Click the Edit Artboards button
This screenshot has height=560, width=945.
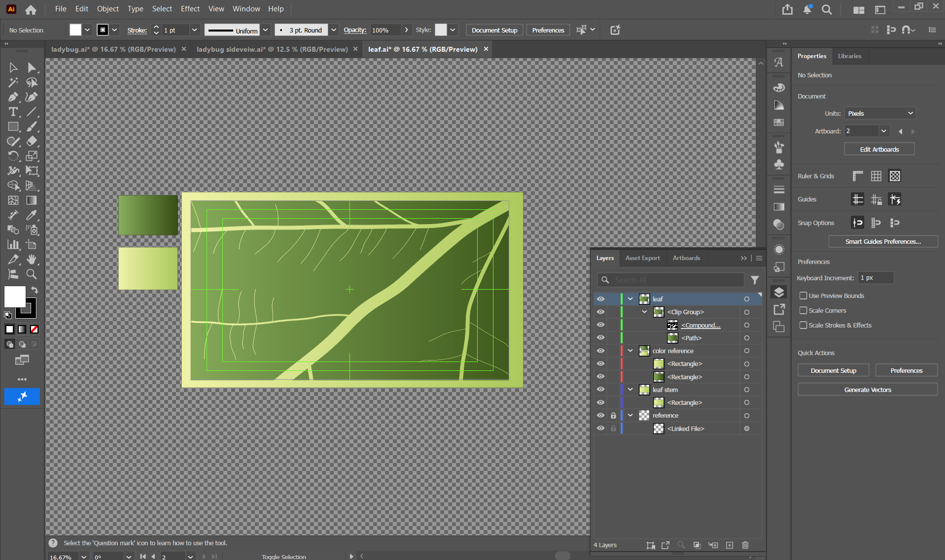coord(879,149)
